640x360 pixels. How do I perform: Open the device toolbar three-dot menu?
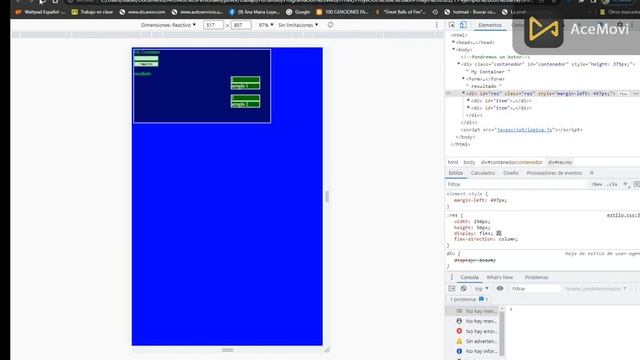436,25
